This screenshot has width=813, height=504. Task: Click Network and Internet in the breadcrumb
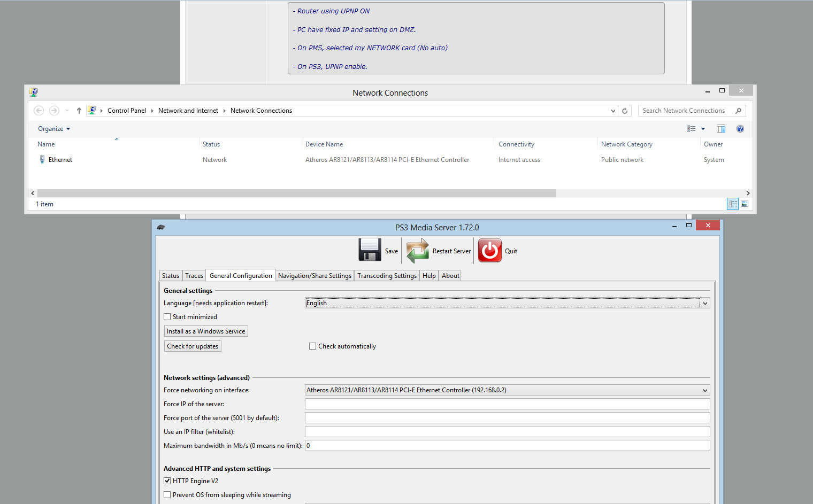click(188, 111)
